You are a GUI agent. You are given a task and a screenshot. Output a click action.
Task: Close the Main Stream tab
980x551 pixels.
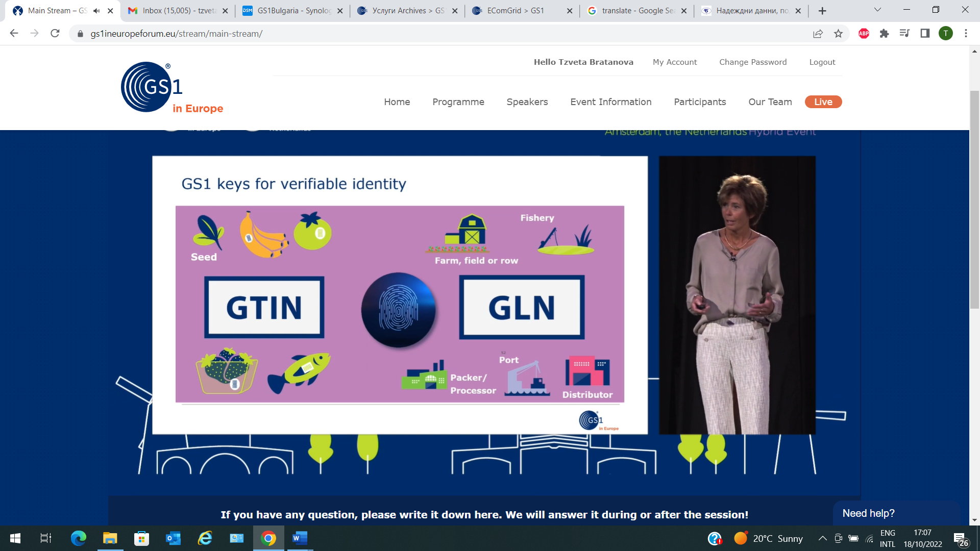tap(110, 11)
